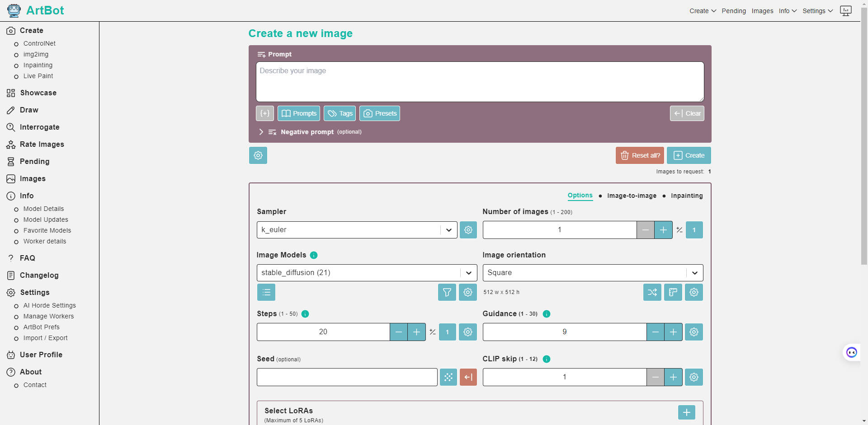Click the red clear seed icon
868x425 pixels.
tap(468, 377)
